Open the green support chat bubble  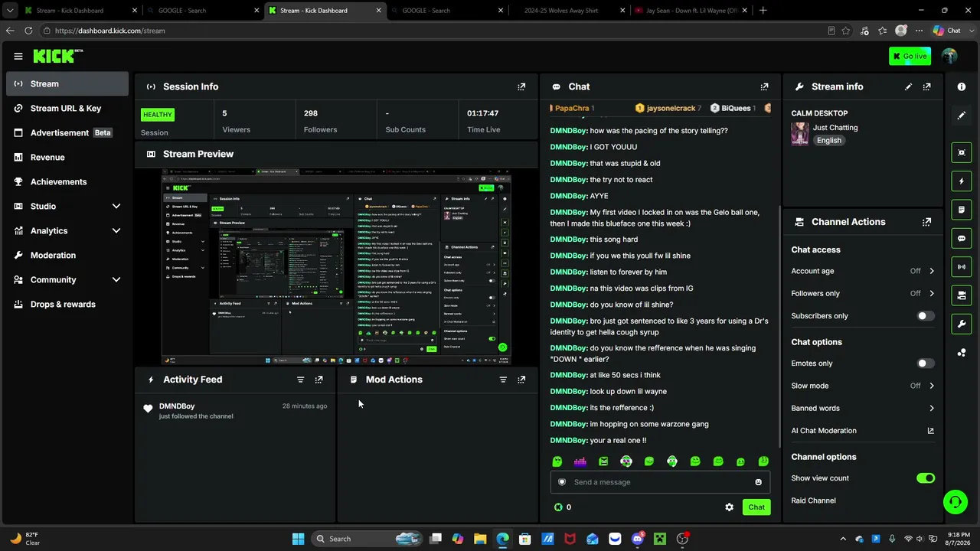pos(955,502)
